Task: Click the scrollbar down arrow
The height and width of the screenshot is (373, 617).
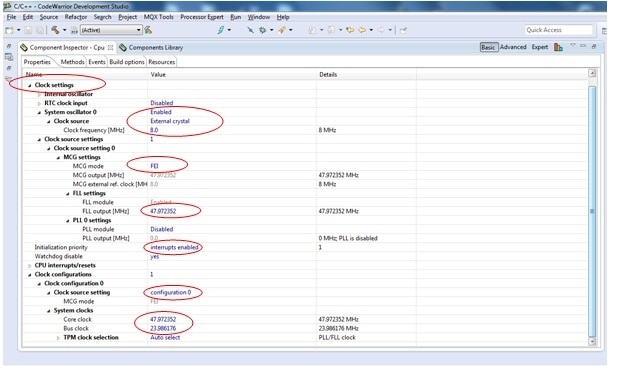Action: [592, 342]
